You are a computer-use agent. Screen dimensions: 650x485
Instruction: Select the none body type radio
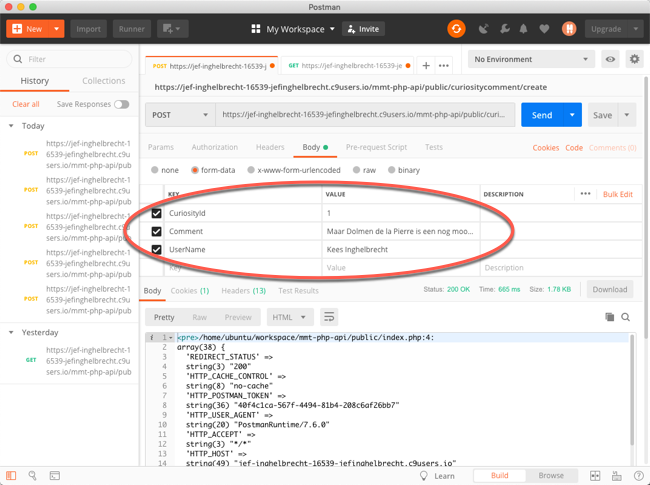tap(155, 170)
